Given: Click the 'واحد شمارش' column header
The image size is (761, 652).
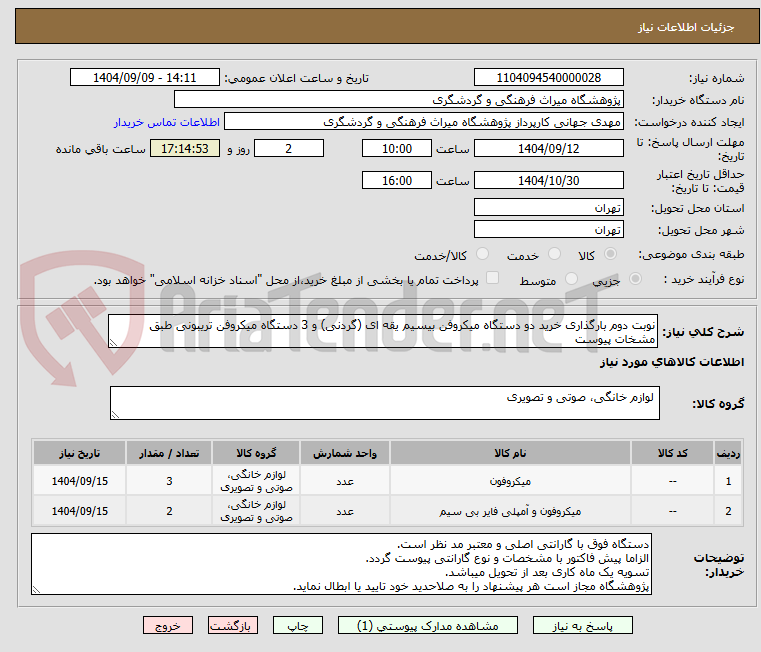Looking at the screenshot, I should tap(345, 453).
